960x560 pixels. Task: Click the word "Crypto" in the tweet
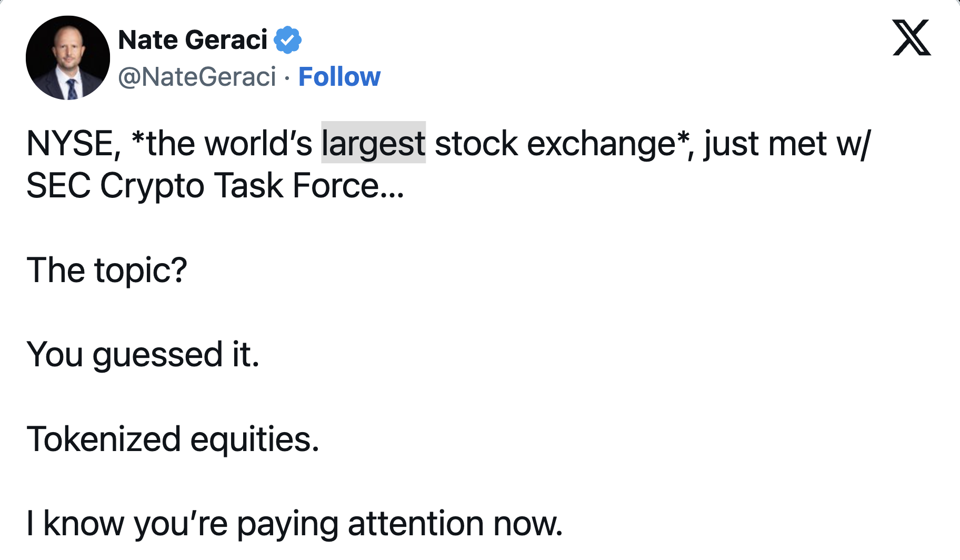pos(152,186)
